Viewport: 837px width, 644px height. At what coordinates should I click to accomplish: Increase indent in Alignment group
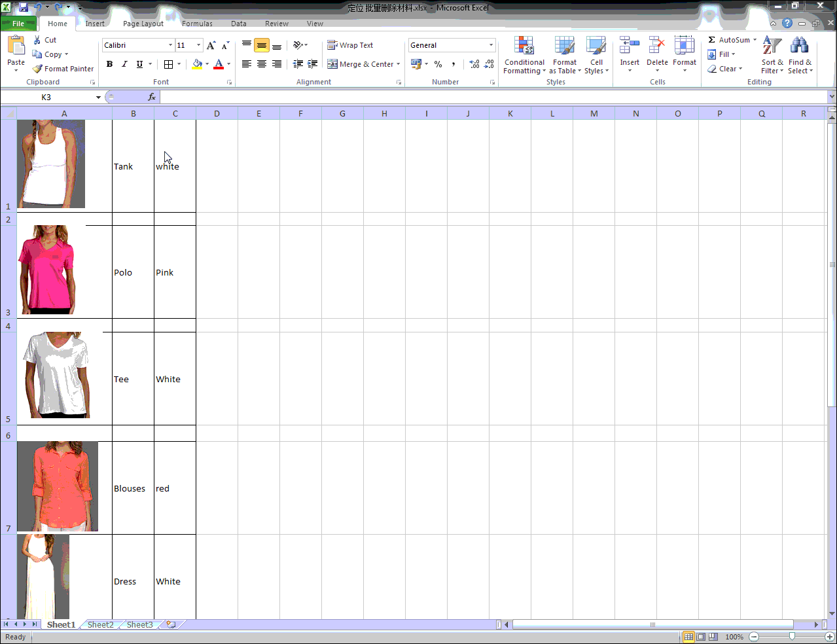(x=313, y=64)
